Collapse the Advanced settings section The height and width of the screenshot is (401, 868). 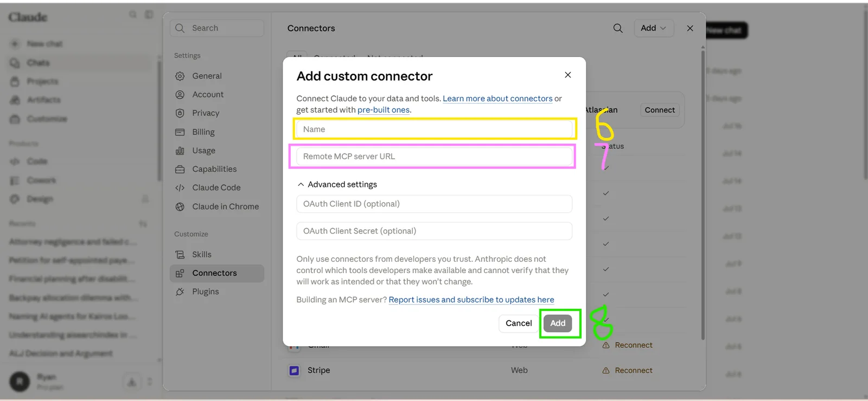tap(337, 184)
